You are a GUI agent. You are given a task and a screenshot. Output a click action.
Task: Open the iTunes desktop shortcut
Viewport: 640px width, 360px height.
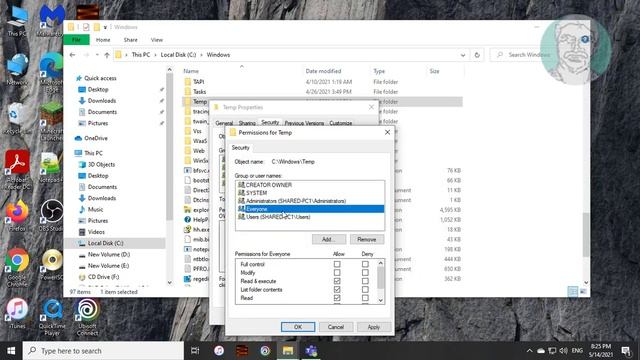coord(17,313)
